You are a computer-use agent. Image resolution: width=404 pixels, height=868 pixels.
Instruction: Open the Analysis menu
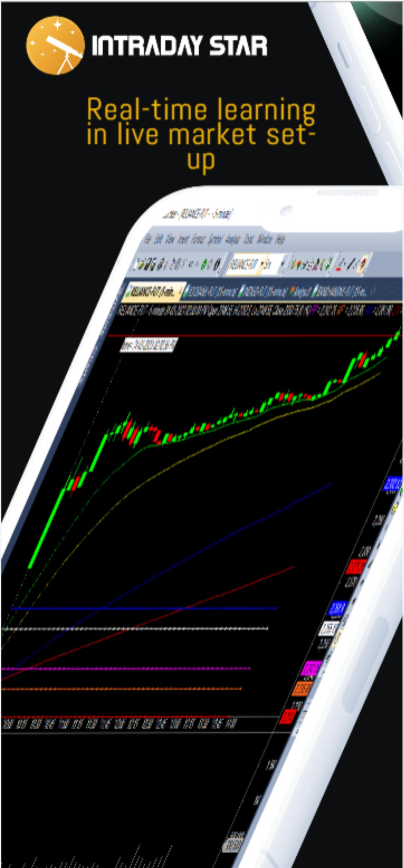[x=232, y=239]
